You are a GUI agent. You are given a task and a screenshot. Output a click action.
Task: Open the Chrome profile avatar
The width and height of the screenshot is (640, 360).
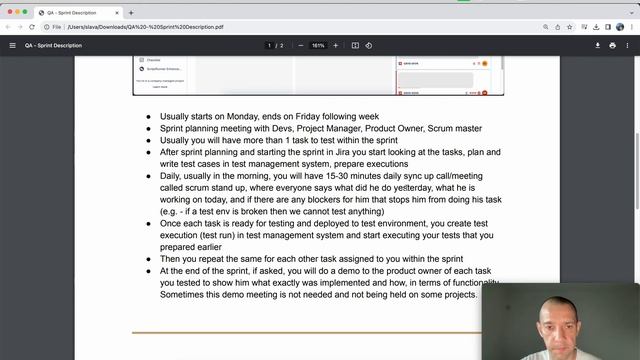[620, 27]
